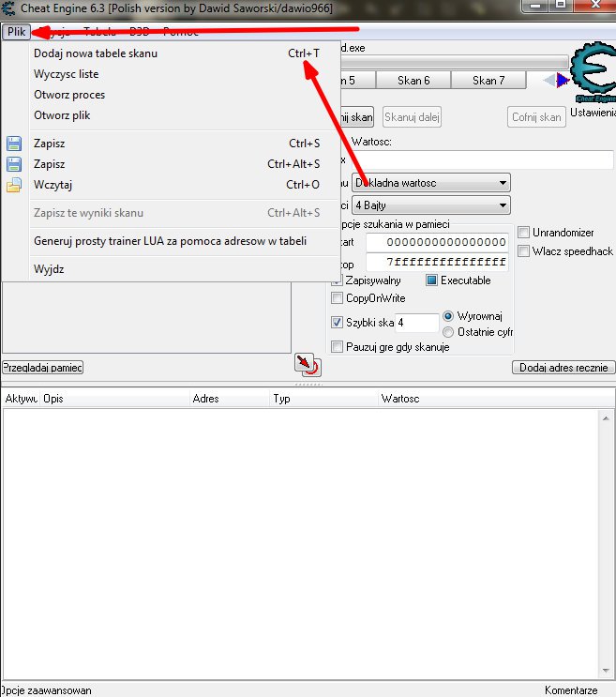The width and height of the screenshot is (616, 697).
Task: Open Ustawienia settings link
Action: [593, 113]
